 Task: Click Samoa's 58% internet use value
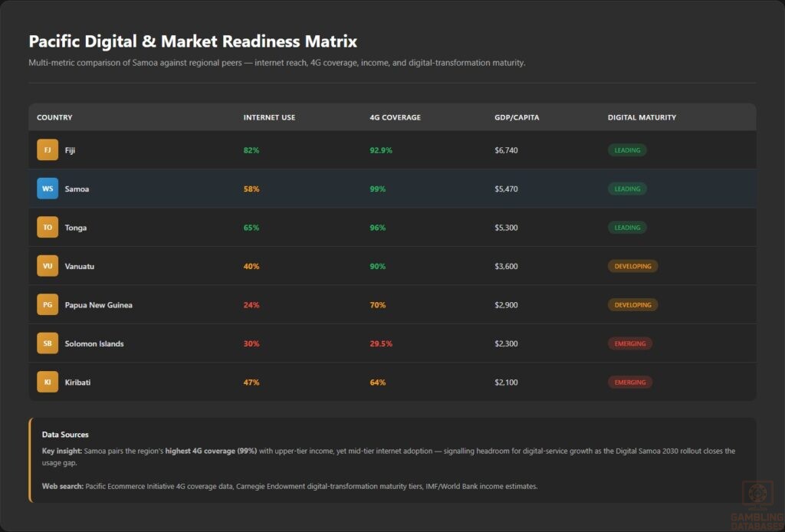pos(251,189)
